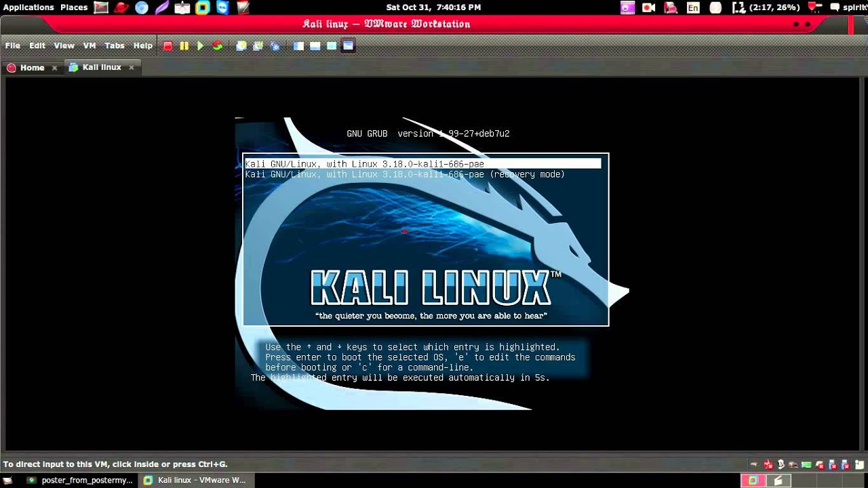Switch to the Home tab

click(32, 67)
